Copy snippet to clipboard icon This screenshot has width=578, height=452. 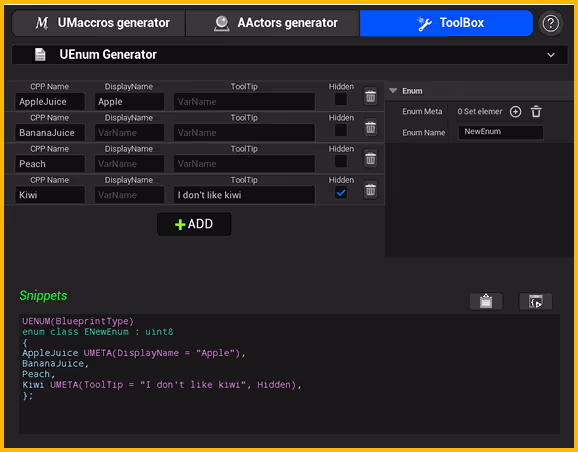point(486,301)
